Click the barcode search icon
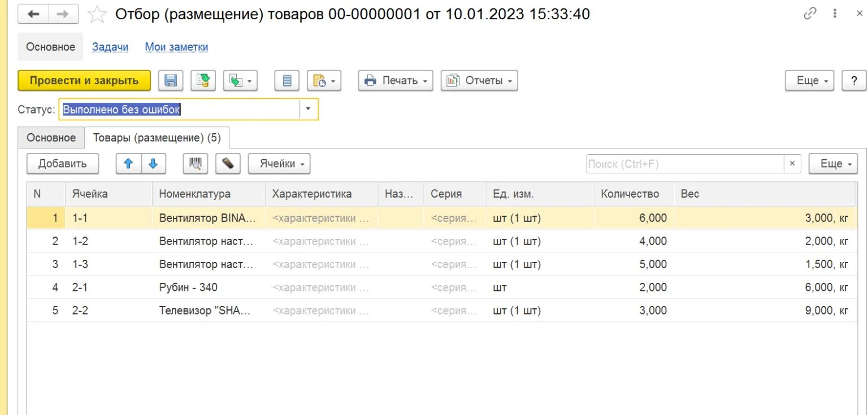Image resolution: width=868 pixels, height=415 pixels. [x=196, y=164]
